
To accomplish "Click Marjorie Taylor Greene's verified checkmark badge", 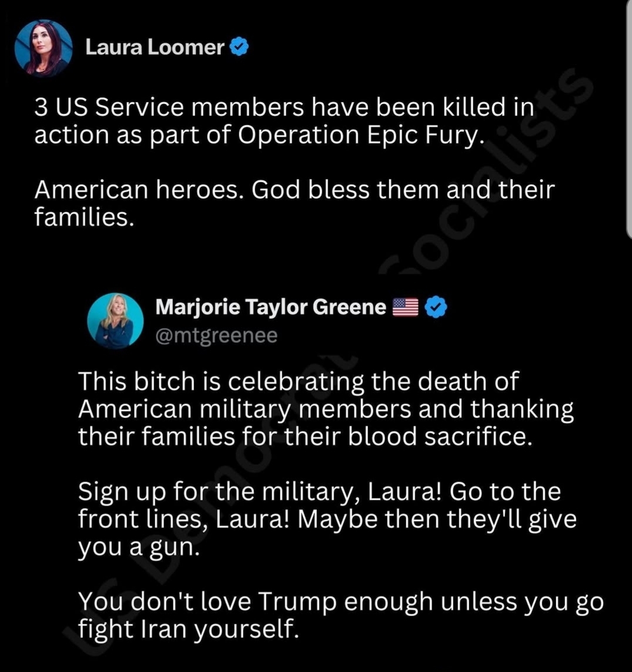I will pyautogui.click(x=436, y=307).
